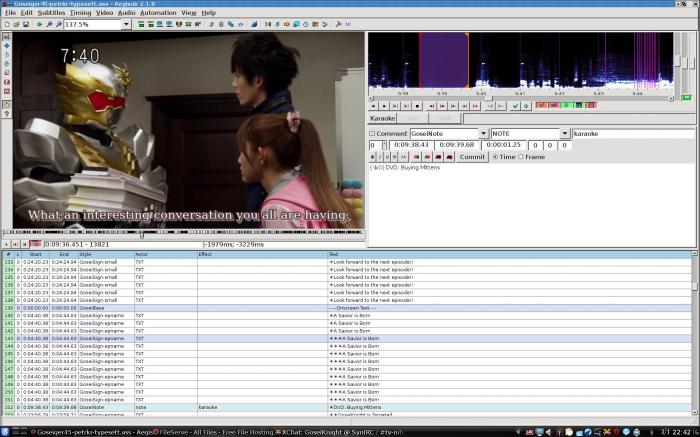The height and width of the screenshot is (437, 700).
Task: Select the Rotate Z video tool
Action: click(7, 54)
